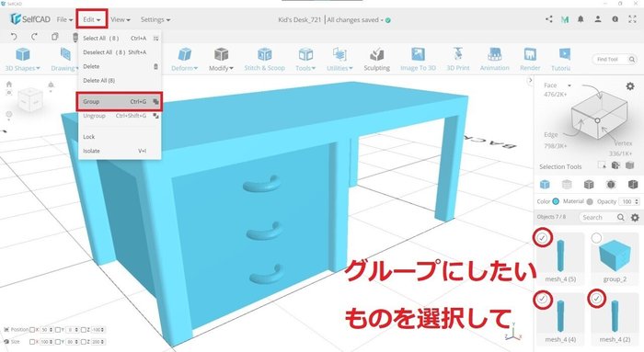Choose Isolate in Edit menu

120,151
